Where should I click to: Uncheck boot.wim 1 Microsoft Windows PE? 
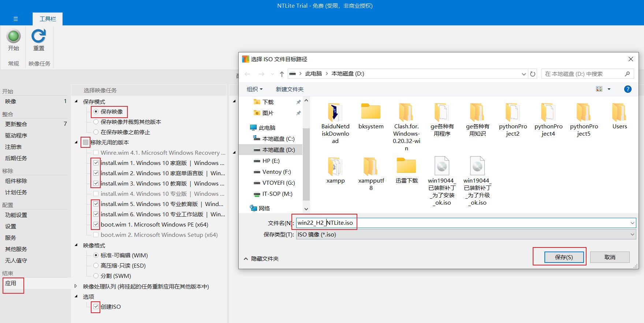coord(96,224)
